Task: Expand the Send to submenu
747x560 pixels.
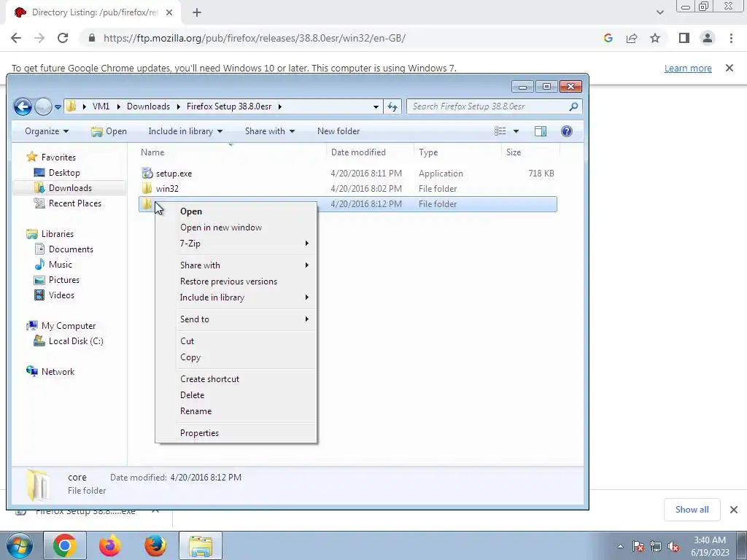Action: 236,319
